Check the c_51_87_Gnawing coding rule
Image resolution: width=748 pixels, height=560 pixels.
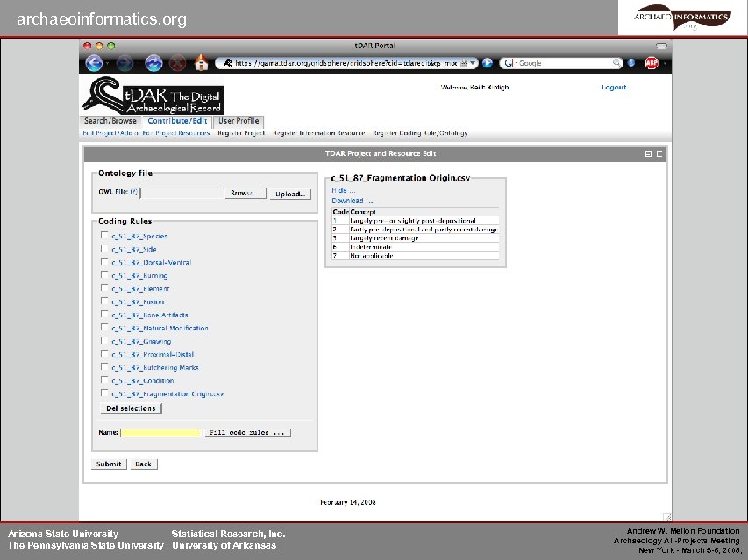tap(104, 341)
